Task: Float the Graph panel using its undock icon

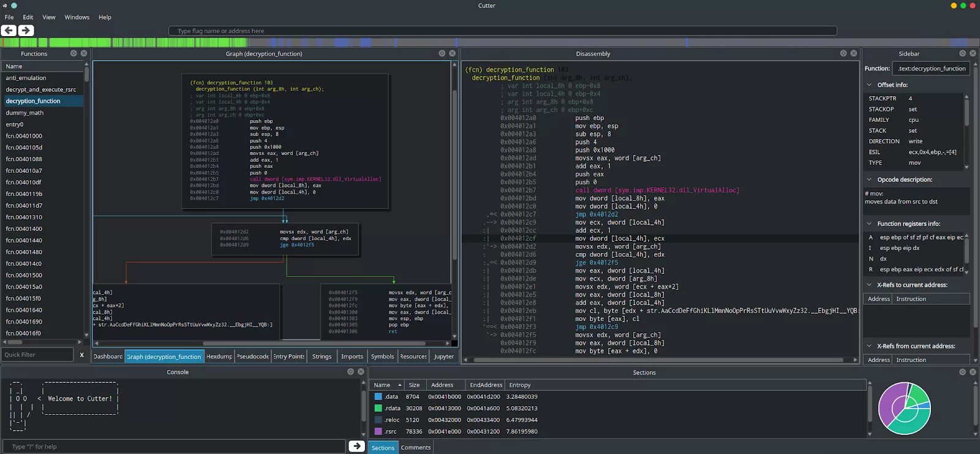Action: [x=442, y=53]
